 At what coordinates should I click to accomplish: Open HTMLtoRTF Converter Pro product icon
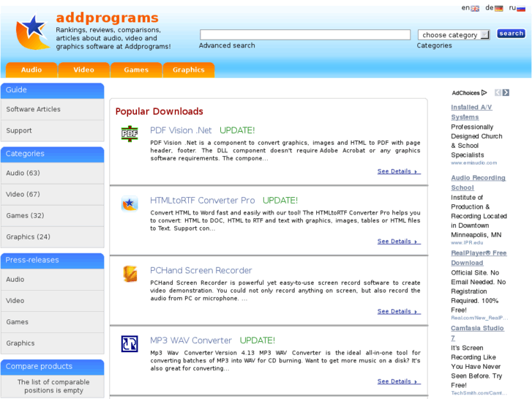pos(130,204)
